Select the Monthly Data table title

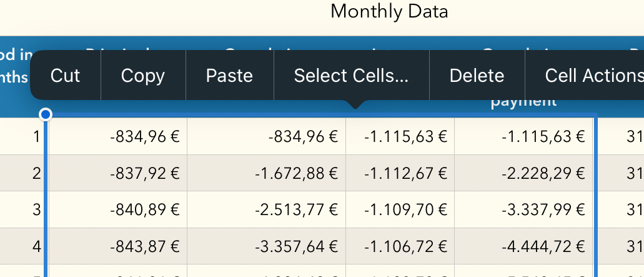(389, 11)
